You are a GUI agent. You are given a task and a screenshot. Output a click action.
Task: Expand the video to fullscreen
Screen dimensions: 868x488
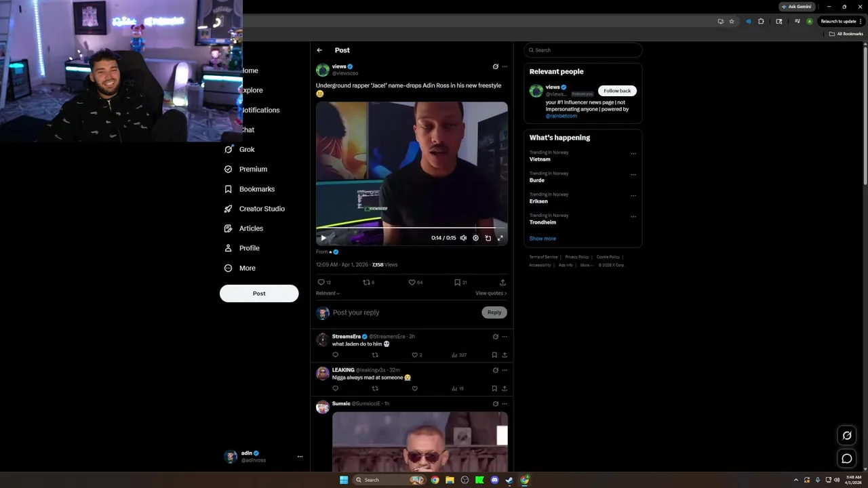point(500,238)
